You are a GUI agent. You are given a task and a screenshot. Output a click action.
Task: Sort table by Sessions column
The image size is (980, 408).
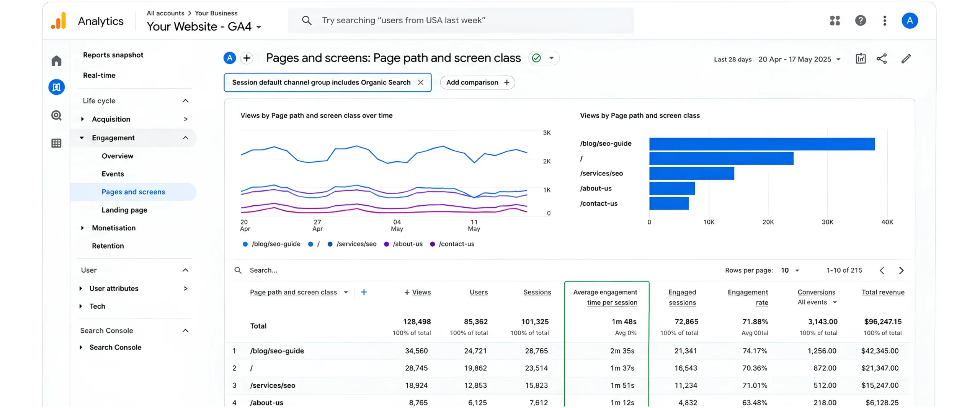click(x=537, y=292)
